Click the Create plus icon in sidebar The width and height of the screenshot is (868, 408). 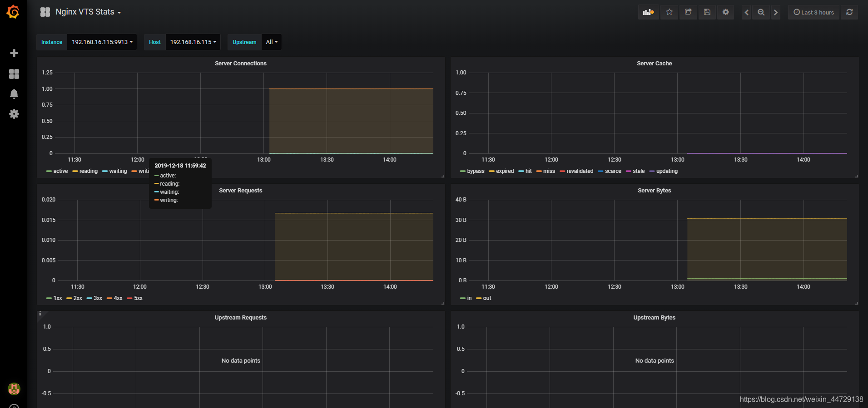pyautogui.click(x=14, y=53)
